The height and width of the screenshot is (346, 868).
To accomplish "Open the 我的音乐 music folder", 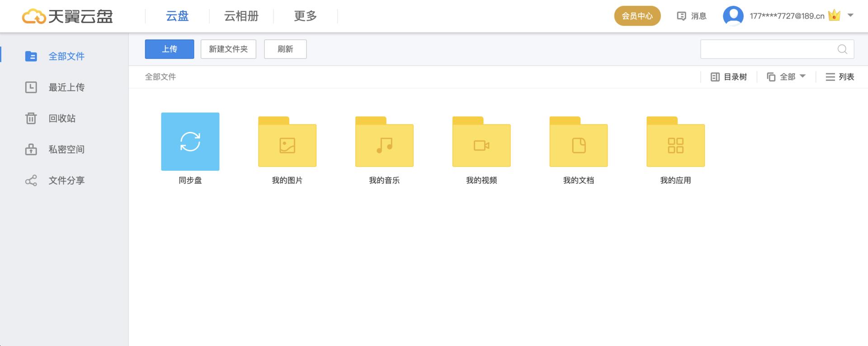I will pos(384,143).
